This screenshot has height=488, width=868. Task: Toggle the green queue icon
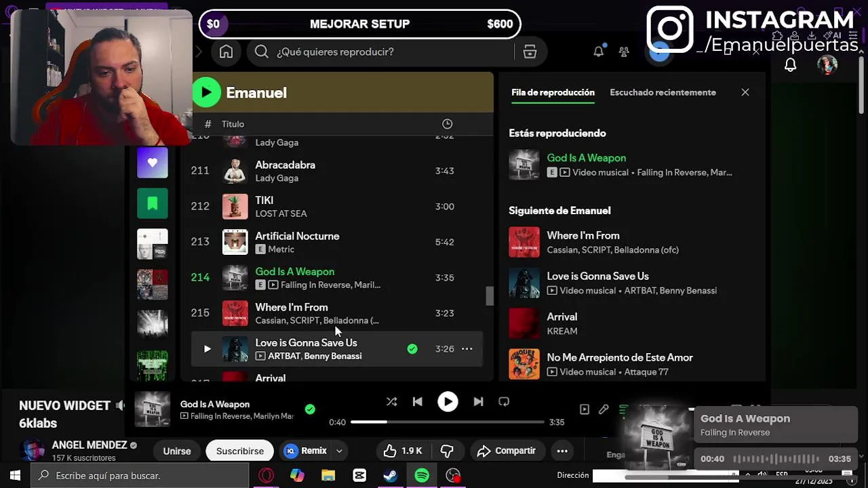[623, 409]
